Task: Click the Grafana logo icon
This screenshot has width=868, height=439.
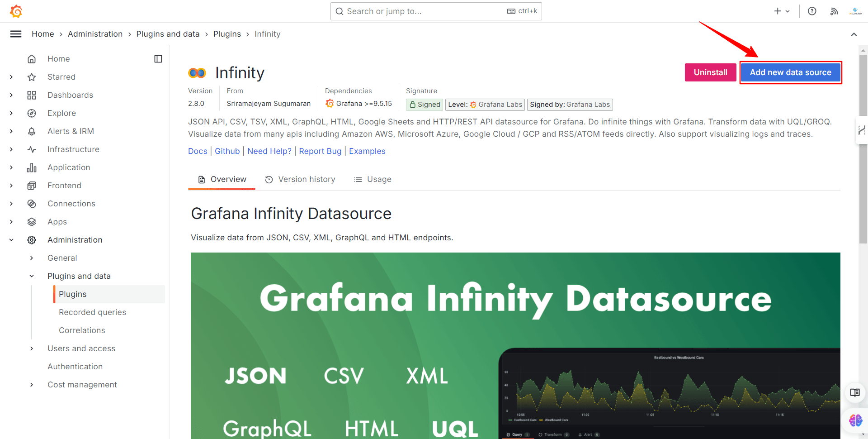Action: [x=16, y=11]
